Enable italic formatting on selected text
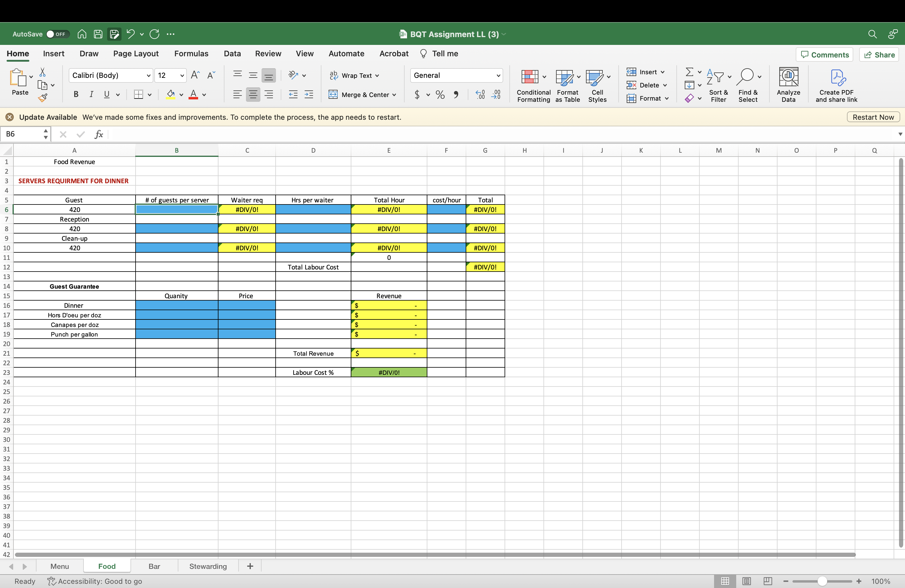The height and width of the screenshot is (588, 905). tap(90, 95)
